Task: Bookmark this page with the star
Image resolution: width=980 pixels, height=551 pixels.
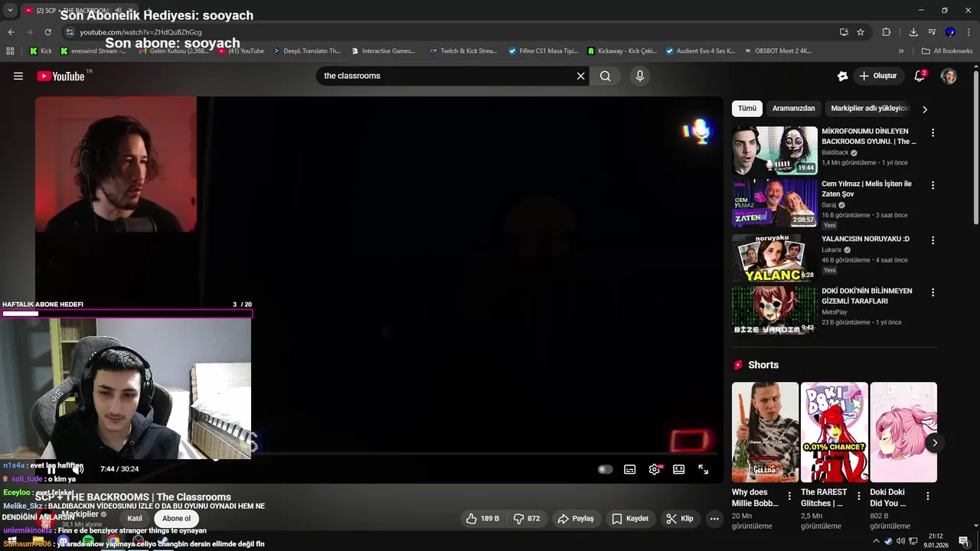Action: (861, 32)
